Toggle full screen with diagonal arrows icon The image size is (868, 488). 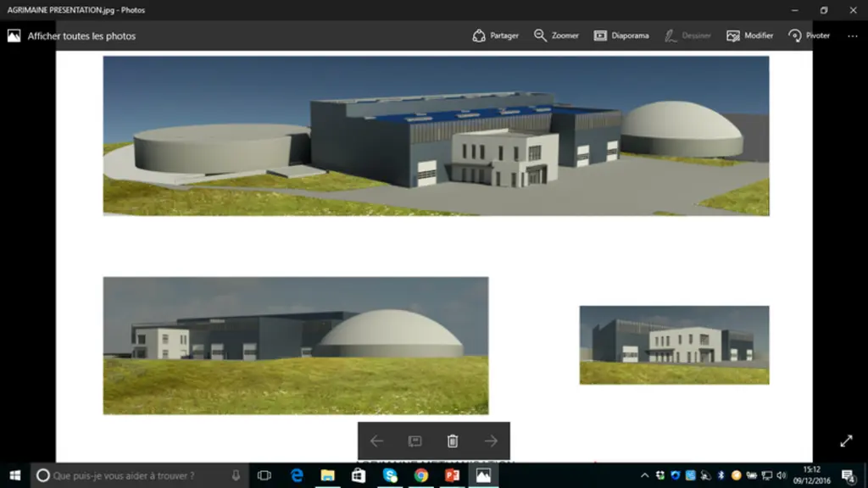(x=847, y=441)
